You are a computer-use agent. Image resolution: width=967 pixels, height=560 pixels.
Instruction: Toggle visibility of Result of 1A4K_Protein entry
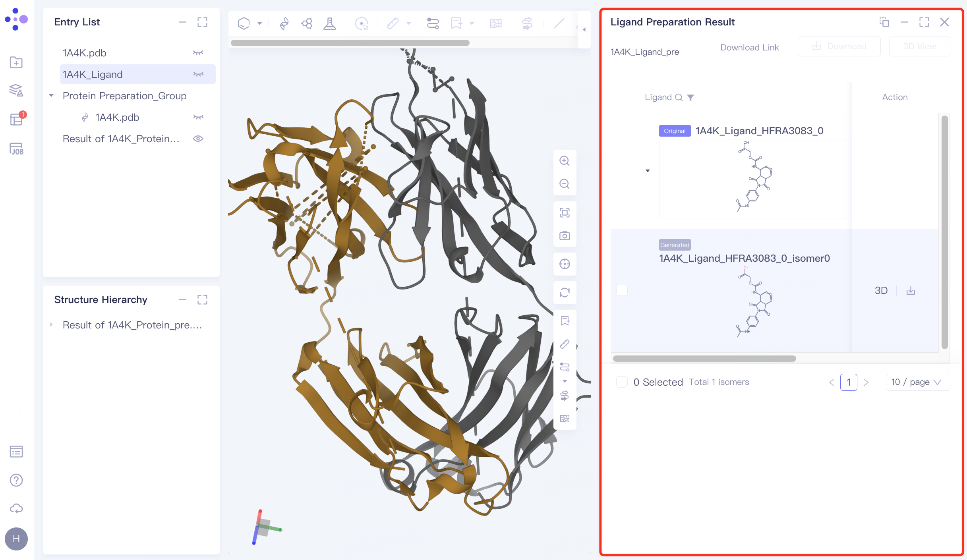tap(198, 138)
